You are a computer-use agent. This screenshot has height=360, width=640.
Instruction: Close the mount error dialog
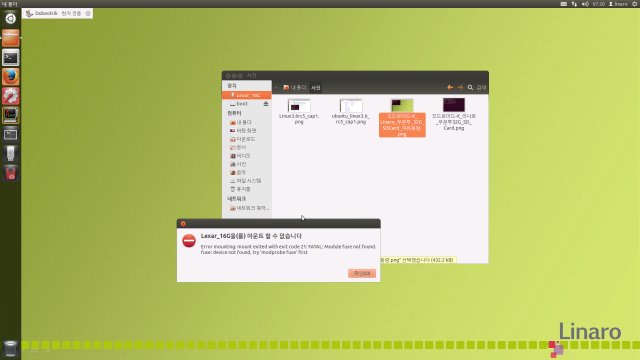click(x=183, y=224)
